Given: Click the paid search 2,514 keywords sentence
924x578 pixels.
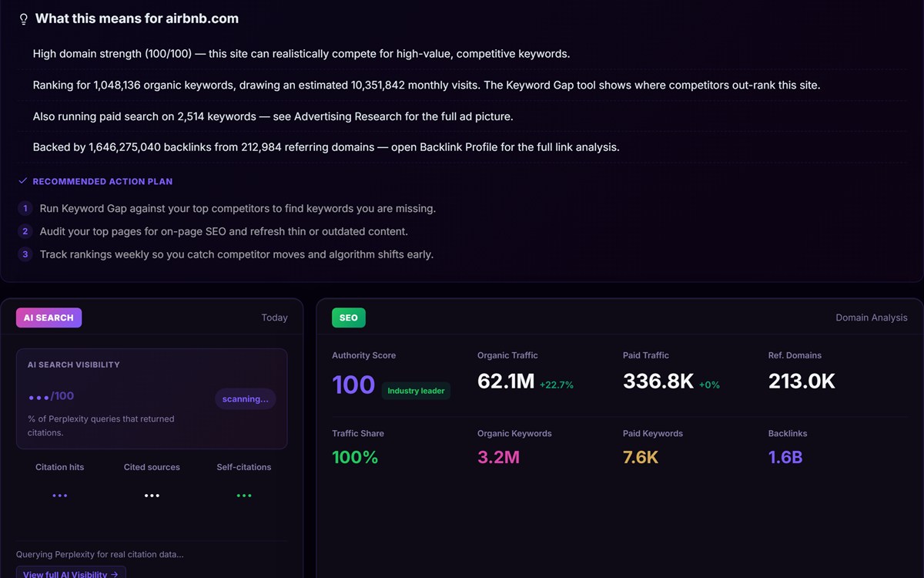Looking at the screenshot, I should click(x=273, y=116).
